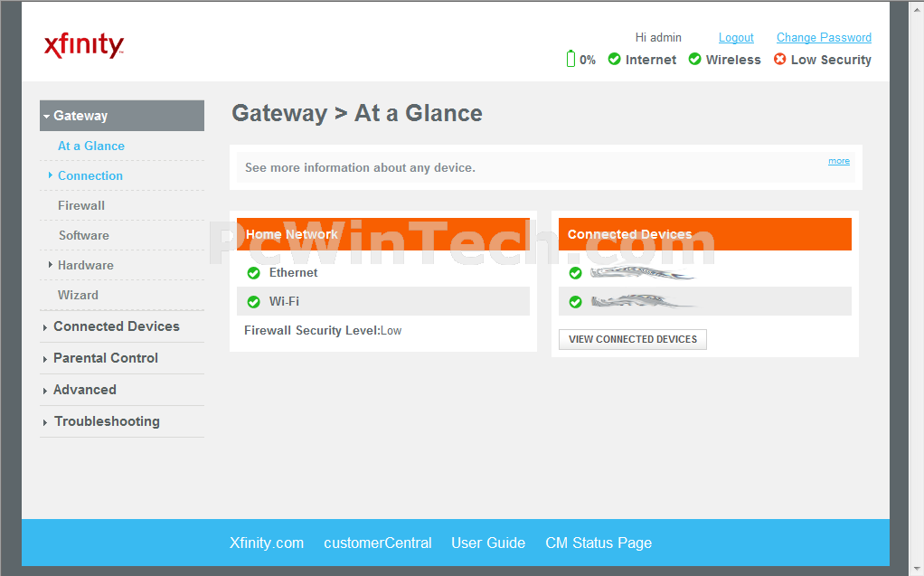Open the customerCentral footer link
Image resolution: width=924 pixels, height=576 pixels.
pos(378,543)
